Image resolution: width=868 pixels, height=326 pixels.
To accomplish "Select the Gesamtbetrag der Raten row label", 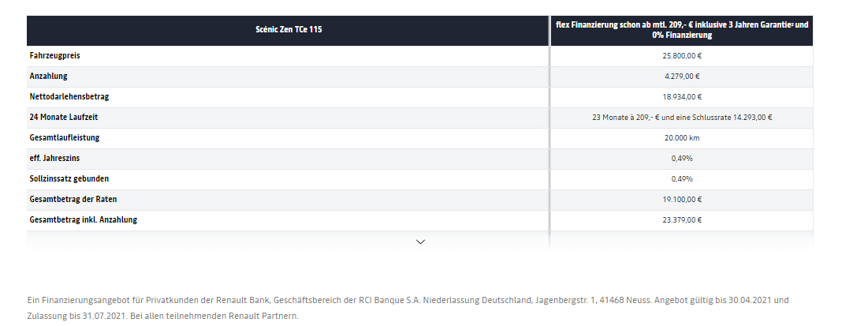I will pos(73,200).
